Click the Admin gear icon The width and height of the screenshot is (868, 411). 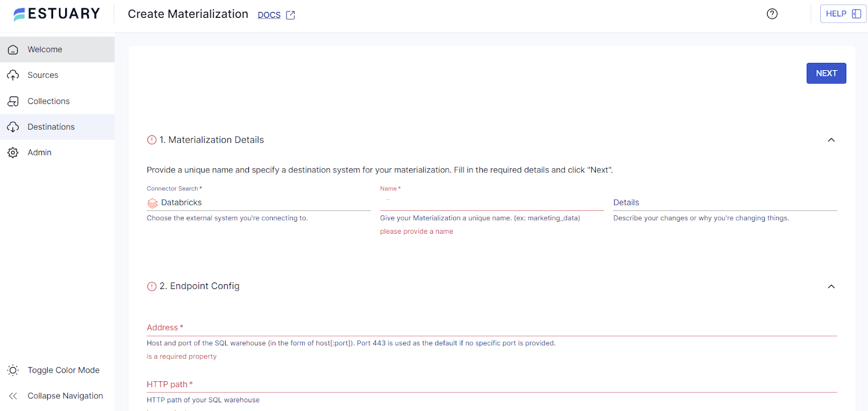tap(13, 153)
